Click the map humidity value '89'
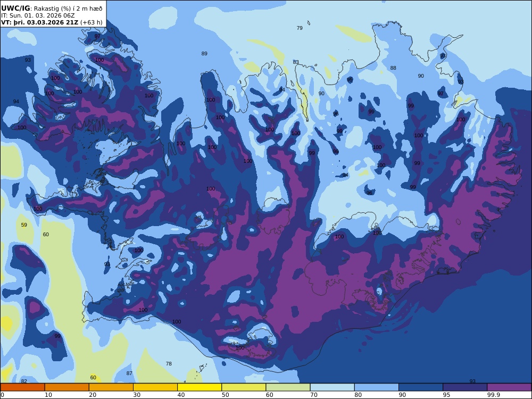The height and width of the screenshot is (399, 532). click(x=204, y=54)
